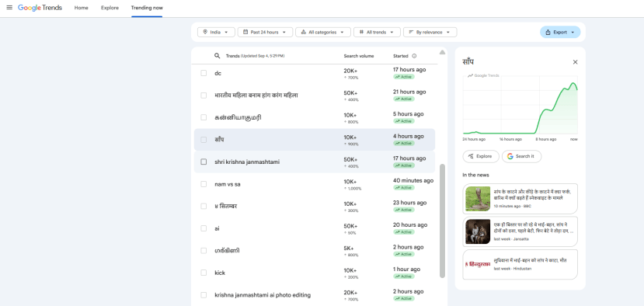Click the Active badge for dc
644x306 pixels.
(x=404, y=77)
